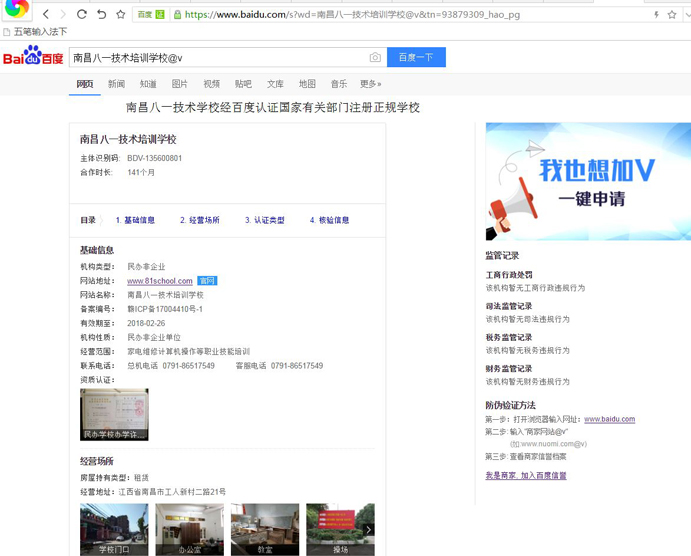The width and height of the screenshot is (691, 556).
Task: Click the 赣ICP备17004410号-1 record number
Action: [x=165, y=309]
